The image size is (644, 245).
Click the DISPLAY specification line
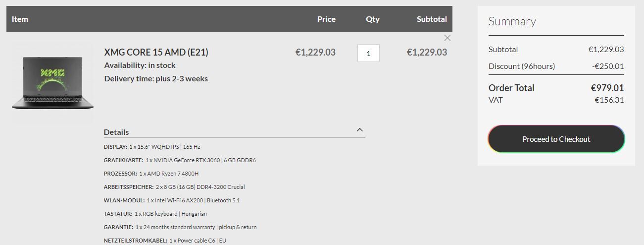tap(152, 147)
